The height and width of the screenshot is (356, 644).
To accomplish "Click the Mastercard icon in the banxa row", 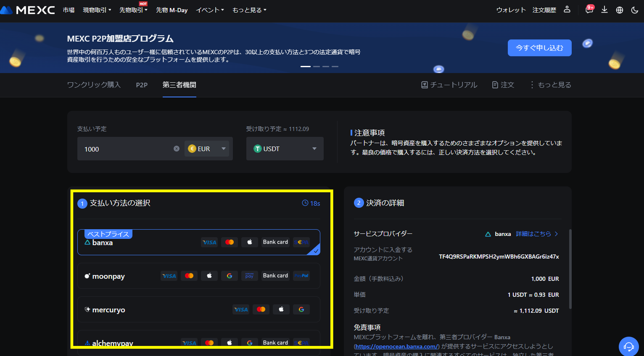I will (230, 242).
